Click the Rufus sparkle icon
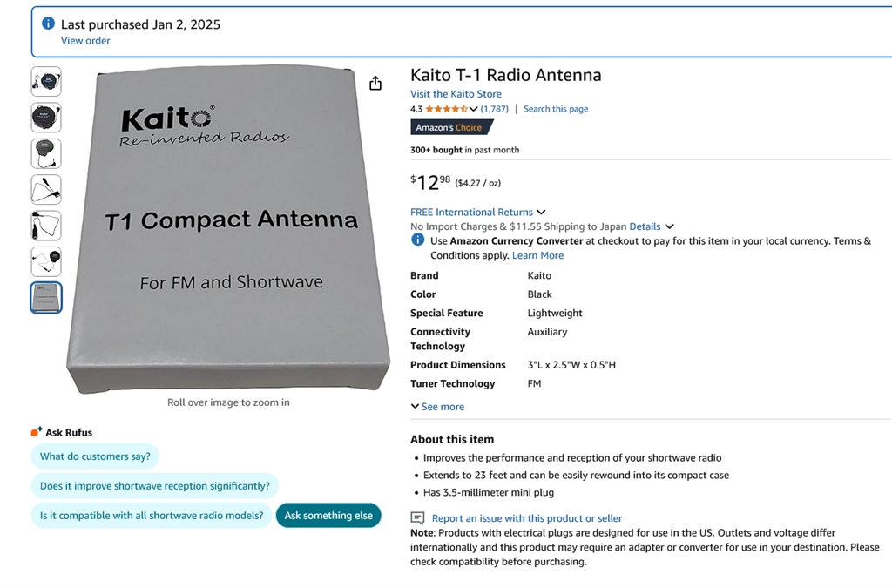Image resolution: width=892 pixels, height=588 pixels. [x=37, y=431]
